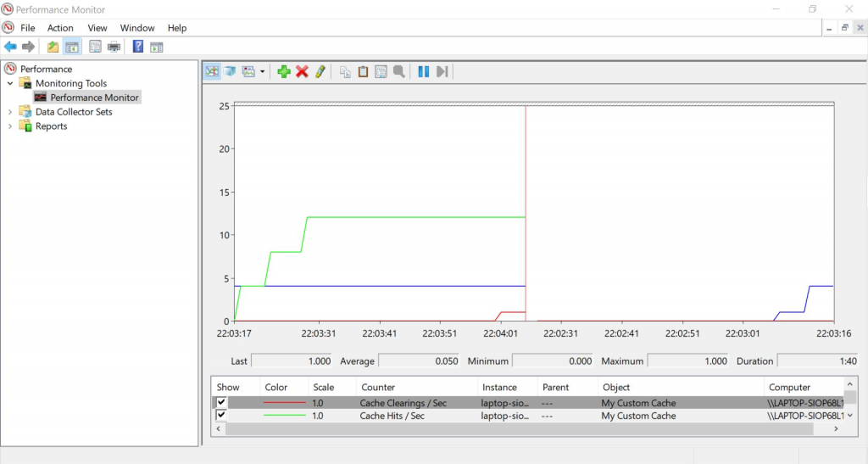Click the blue Help icon

pos(137,47)
